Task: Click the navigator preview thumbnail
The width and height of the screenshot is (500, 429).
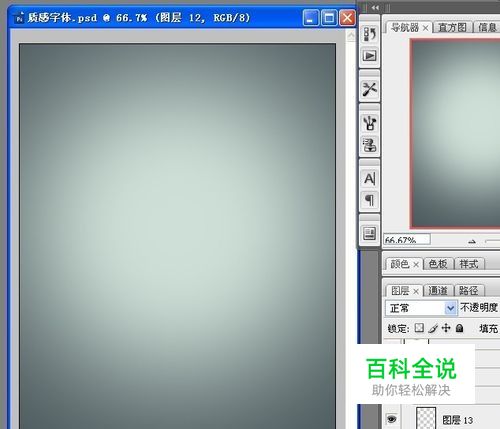Action: click(456, 134)
